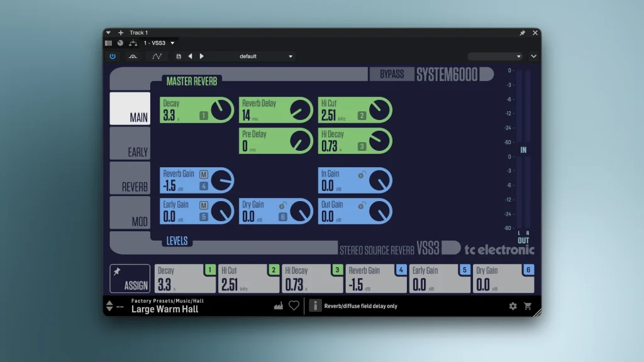Toggle the plugin power button
The width and height of the screenshot is (644, 362).
coord(113,56)
